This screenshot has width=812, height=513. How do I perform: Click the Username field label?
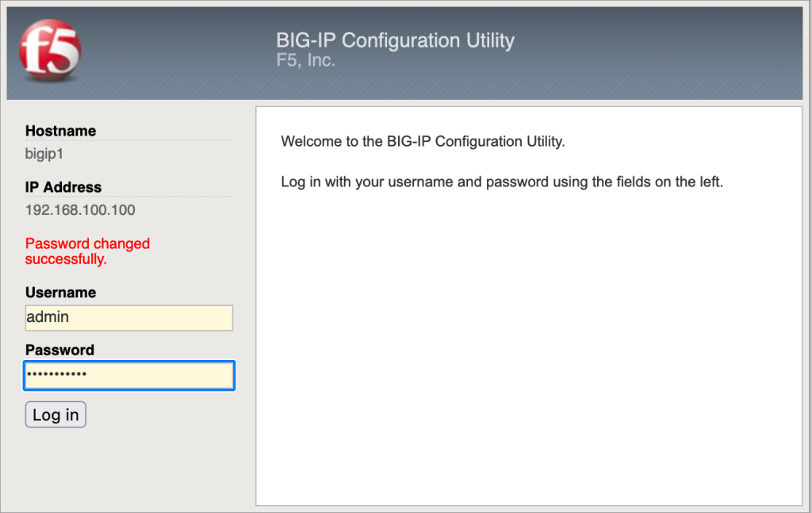tap(60, 293)
